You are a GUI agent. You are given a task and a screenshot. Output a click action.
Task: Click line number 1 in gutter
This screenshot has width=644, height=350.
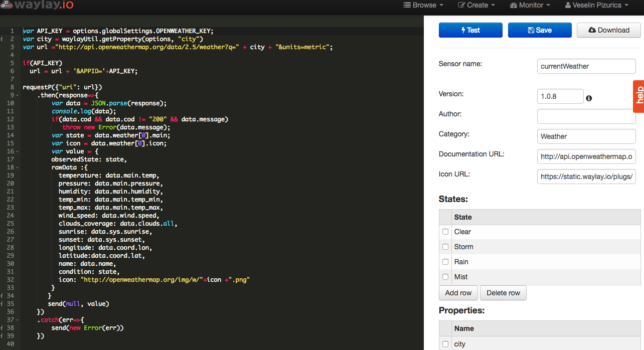tap(12, 31)
